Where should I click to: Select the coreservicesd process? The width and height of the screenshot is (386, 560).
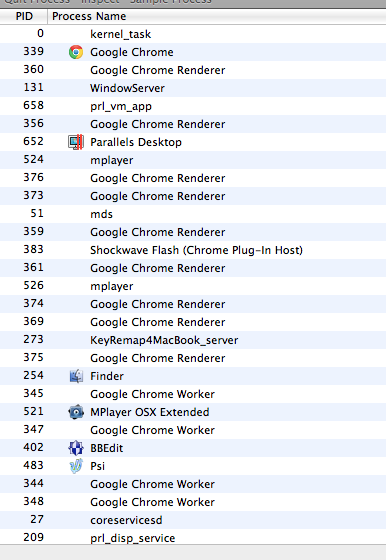193,520
